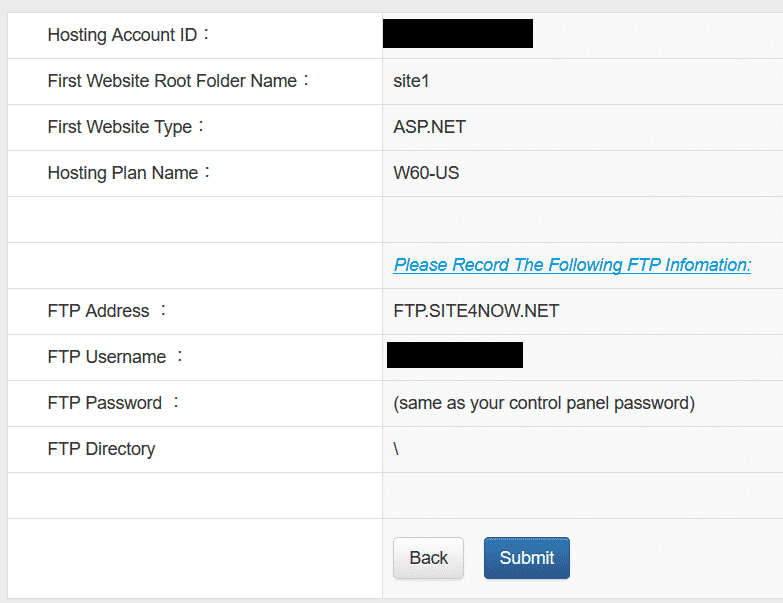Click First Website Root Folder Name label
The height and width of the screenshot is (603, 783).
[x=178, y=81]
